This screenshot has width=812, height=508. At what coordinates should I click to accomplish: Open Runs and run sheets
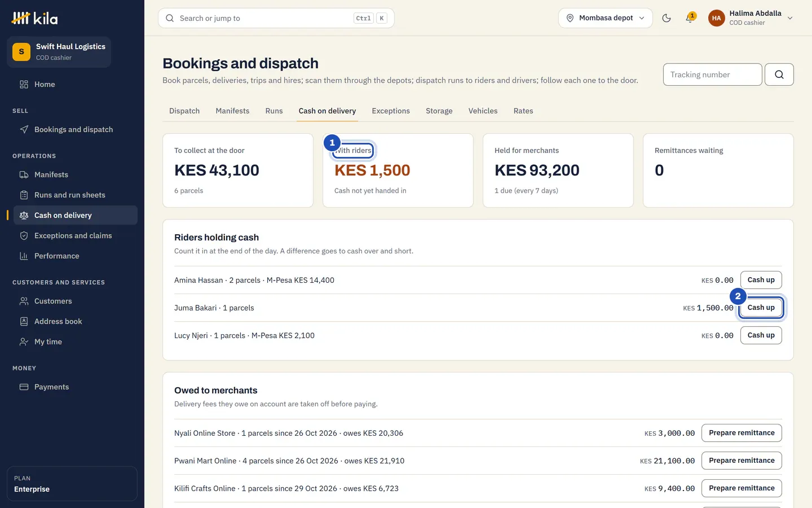(76, 195)
